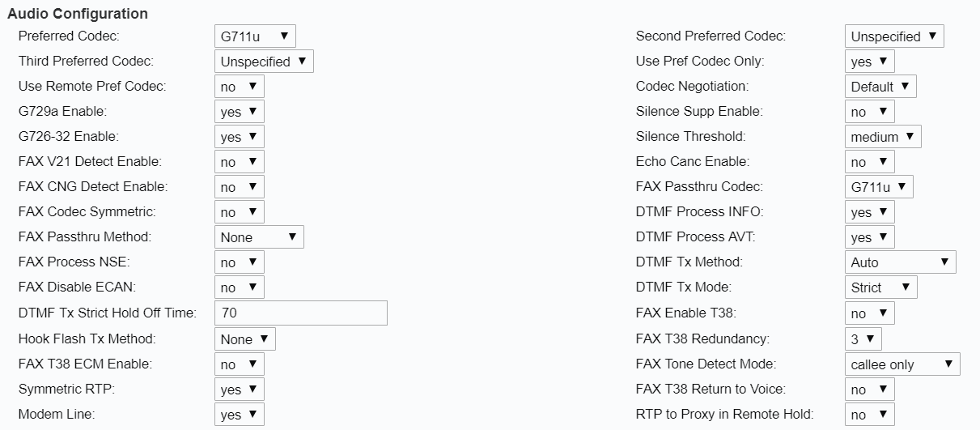This screenshot has height=430, width=980.
Task: Expand FAX Passthru Codec dropdown
Action: click(x=879, y=187)
